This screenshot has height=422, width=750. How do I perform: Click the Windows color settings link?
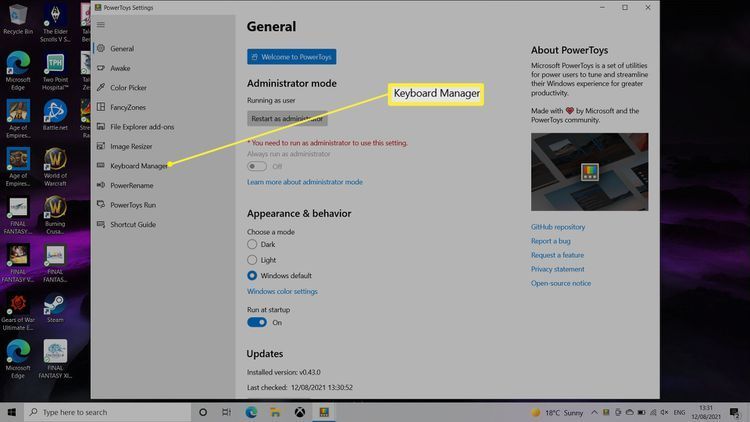point(282,292)
